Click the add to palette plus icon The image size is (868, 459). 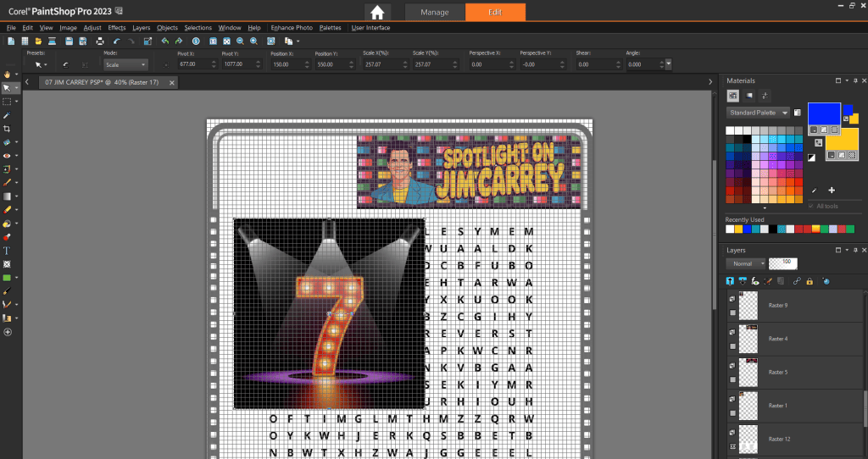point(832,191)
